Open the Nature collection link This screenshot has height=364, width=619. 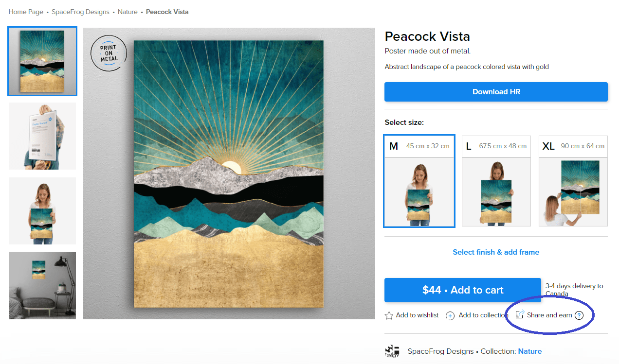529,351
